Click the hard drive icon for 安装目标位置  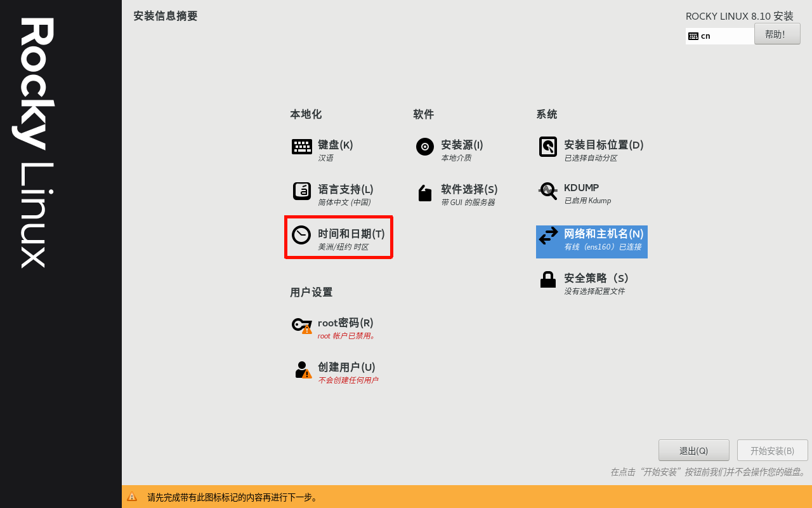pos(548,147)
